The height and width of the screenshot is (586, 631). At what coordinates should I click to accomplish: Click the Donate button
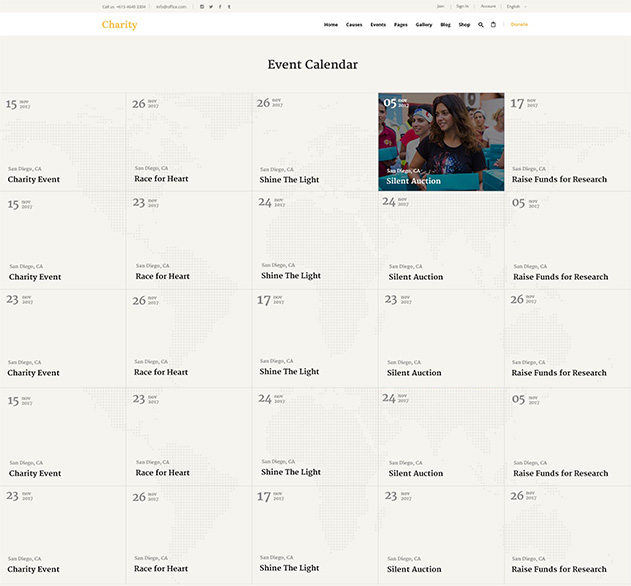pos(519,24)
